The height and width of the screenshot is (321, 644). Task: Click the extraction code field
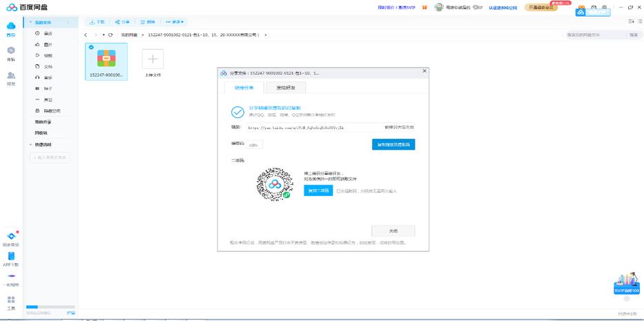255,145
